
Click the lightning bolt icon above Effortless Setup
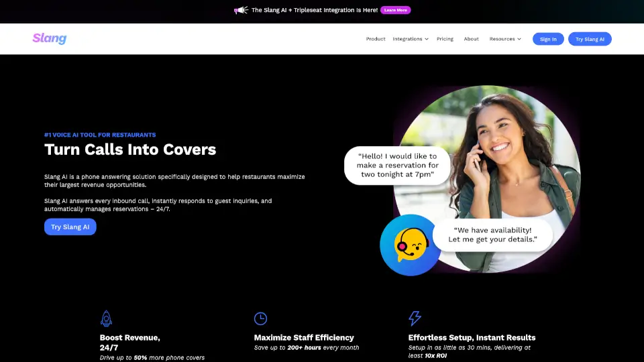[415, 318]
